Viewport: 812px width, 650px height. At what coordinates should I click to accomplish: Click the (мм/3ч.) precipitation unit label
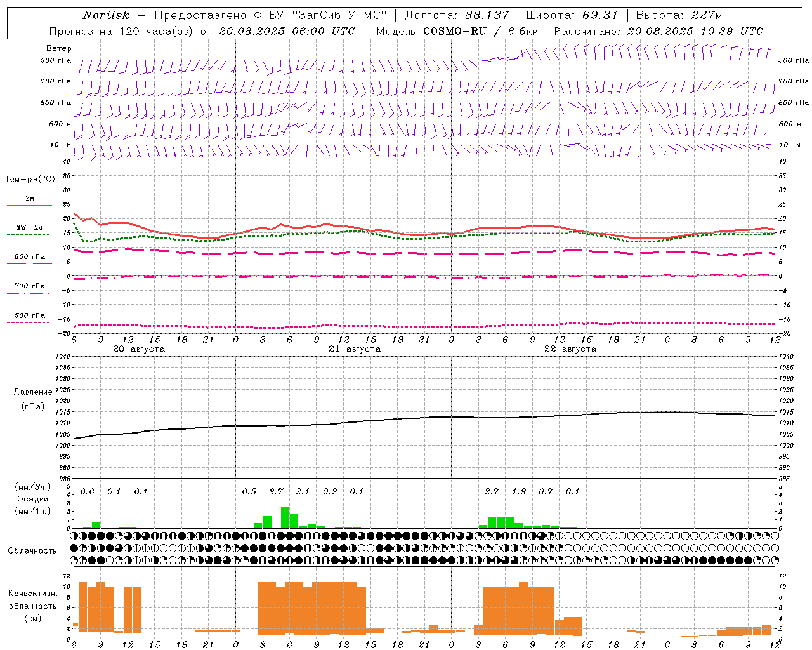33,487
